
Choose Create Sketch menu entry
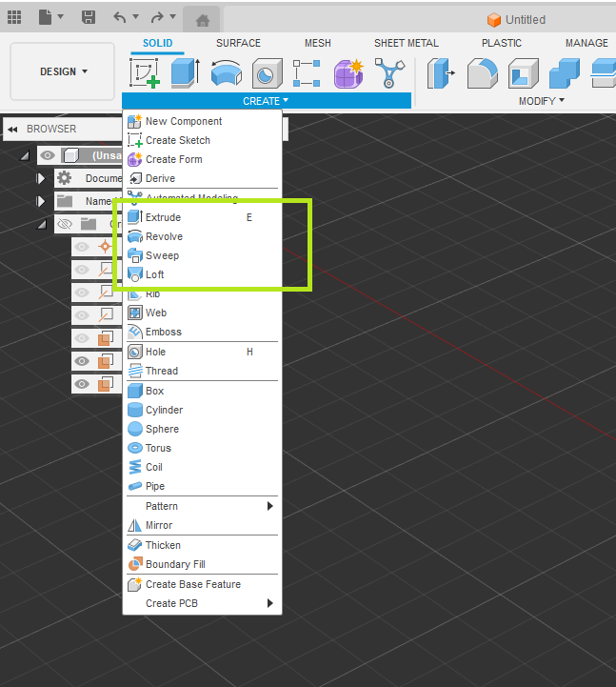coord(202,140)
